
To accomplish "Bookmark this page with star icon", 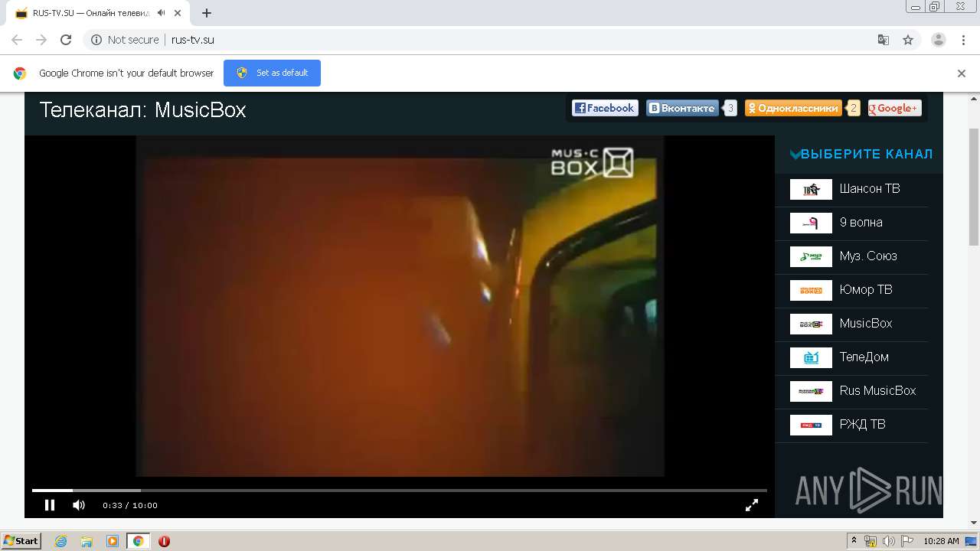I will (908, 40).
